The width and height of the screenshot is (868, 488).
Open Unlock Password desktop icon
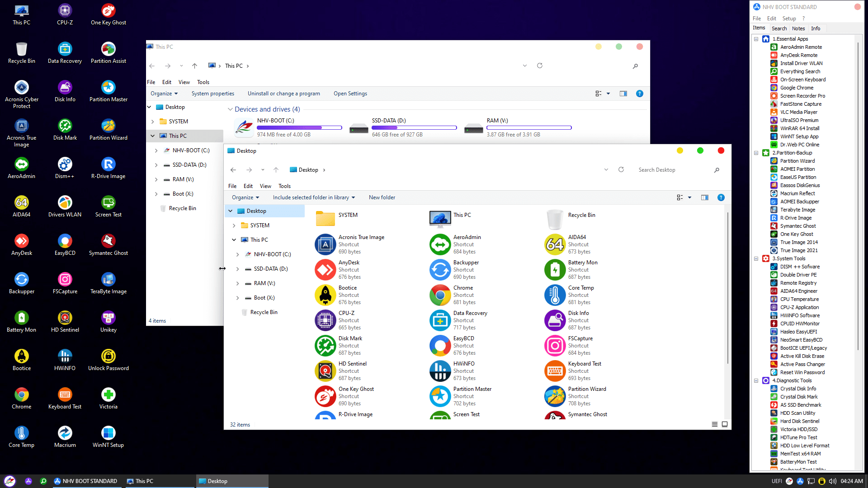[x=108, y=360]
